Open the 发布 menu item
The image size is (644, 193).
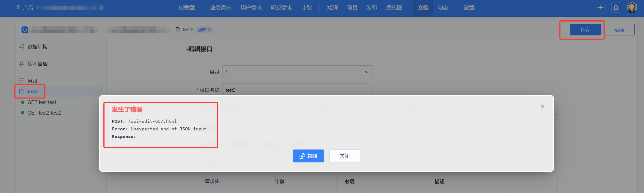tap(372, 8)
